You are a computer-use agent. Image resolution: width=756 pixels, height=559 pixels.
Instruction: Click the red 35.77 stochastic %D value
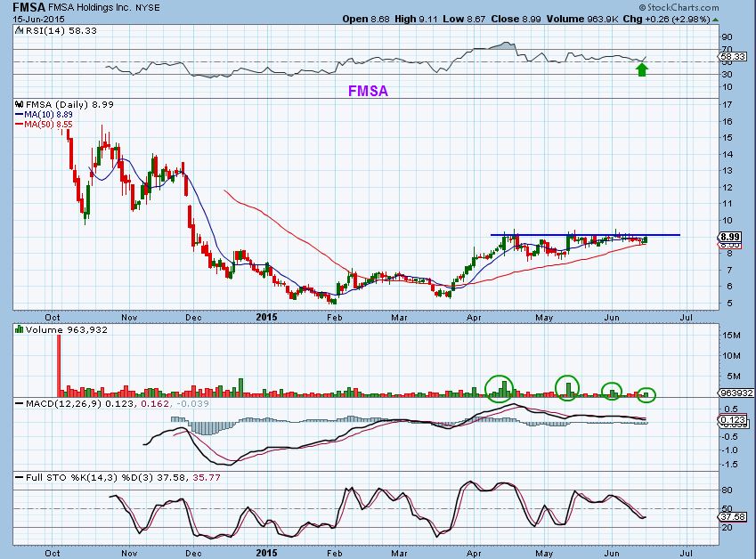click(x=207, y=478)
